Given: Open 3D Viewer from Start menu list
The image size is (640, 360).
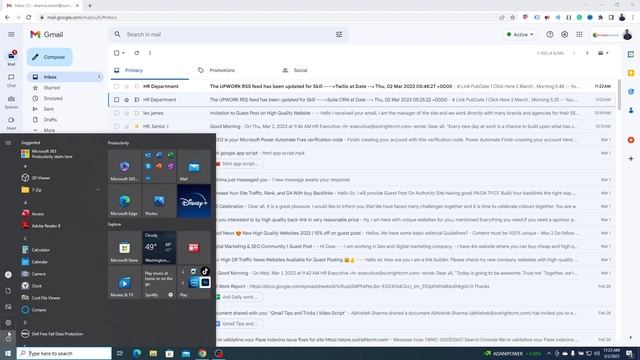Looking at the screenshot, I should pos(60,178).
